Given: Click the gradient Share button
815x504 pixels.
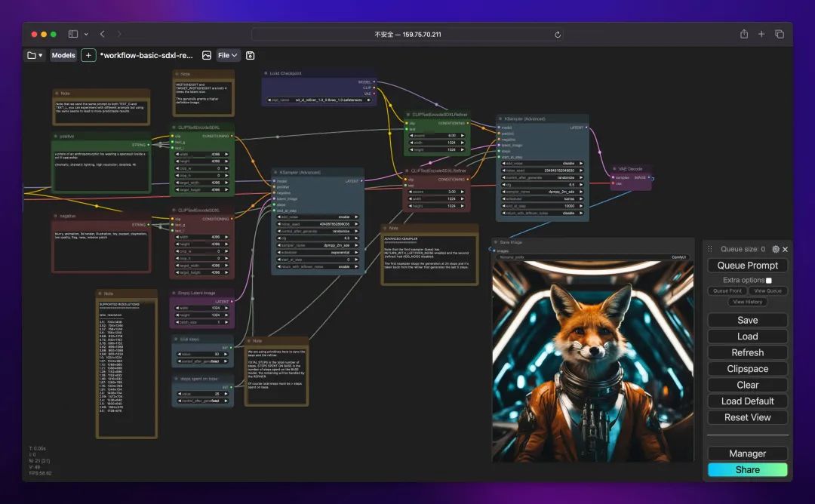Looking at the screenshot, I should point(747,470).
